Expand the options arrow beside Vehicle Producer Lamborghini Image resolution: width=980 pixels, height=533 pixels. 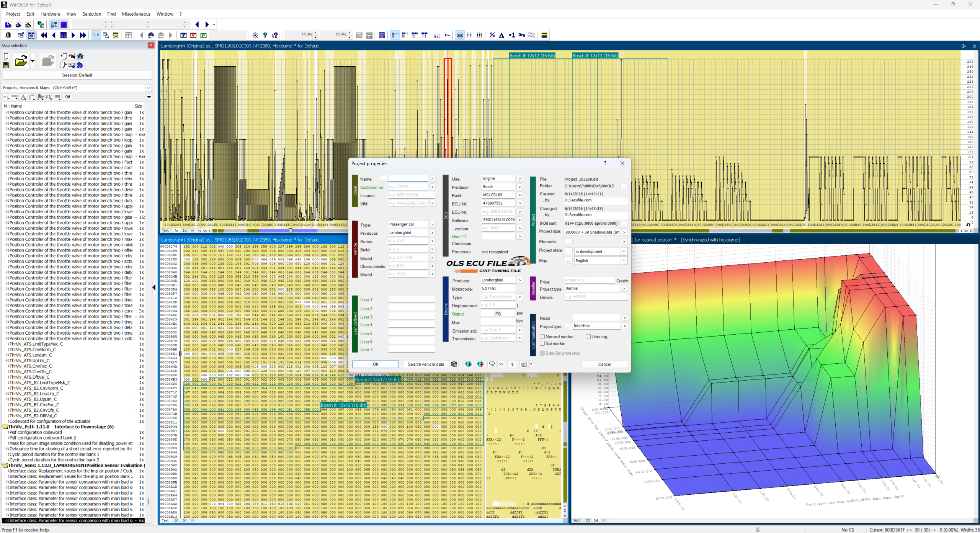432,233
